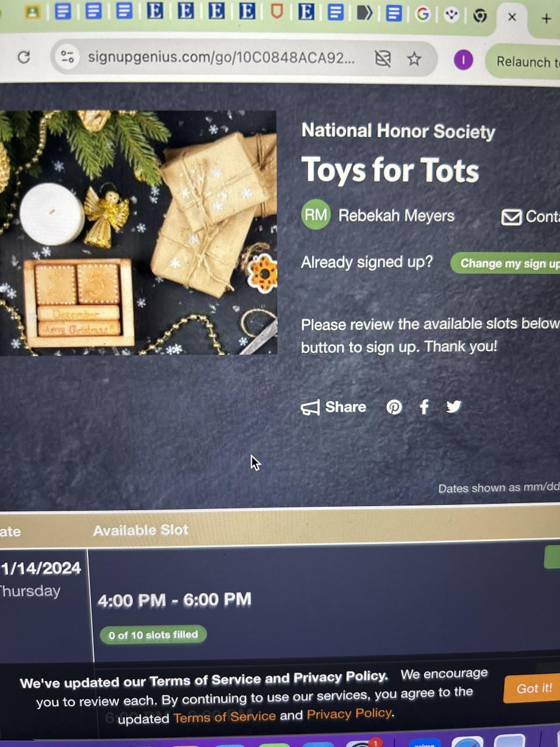Click the address bar URL field

point(220,57)
